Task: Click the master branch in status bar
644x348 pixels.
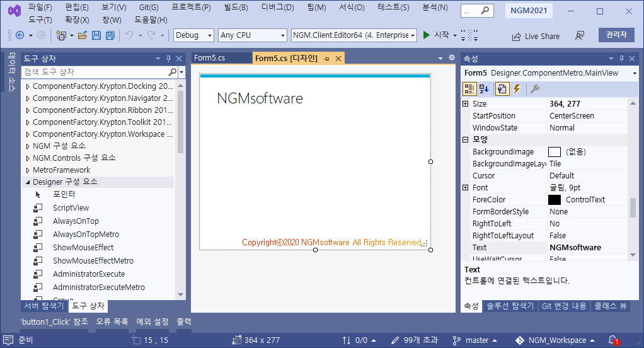Action: (474, 340)
